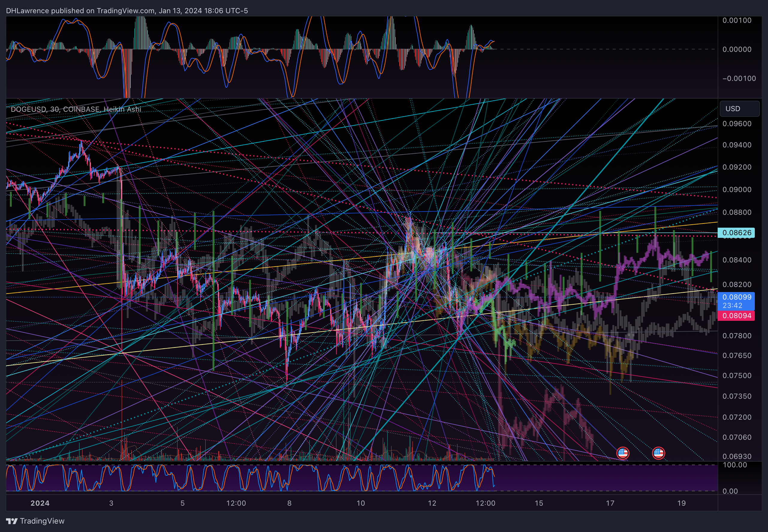Click the −0.00100 MACD scale value
The width and height of the screenshot is (768, 532).
click(x=739, y=78)
